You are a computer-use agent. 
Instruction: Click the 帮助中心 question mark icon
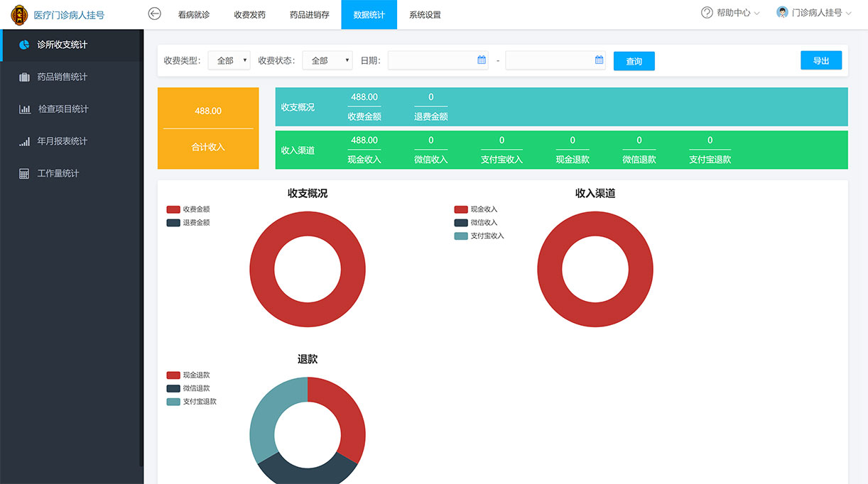point(707,13)
